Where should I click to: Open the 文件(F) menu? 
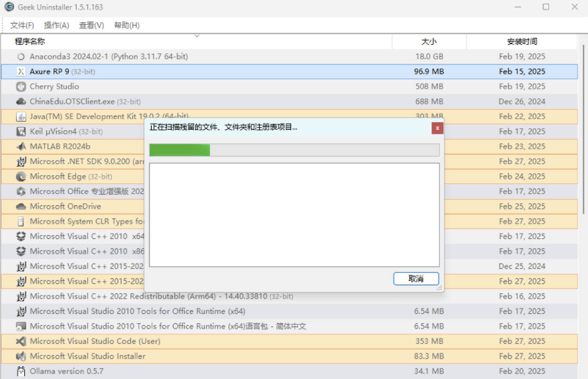tap(22, 26)
